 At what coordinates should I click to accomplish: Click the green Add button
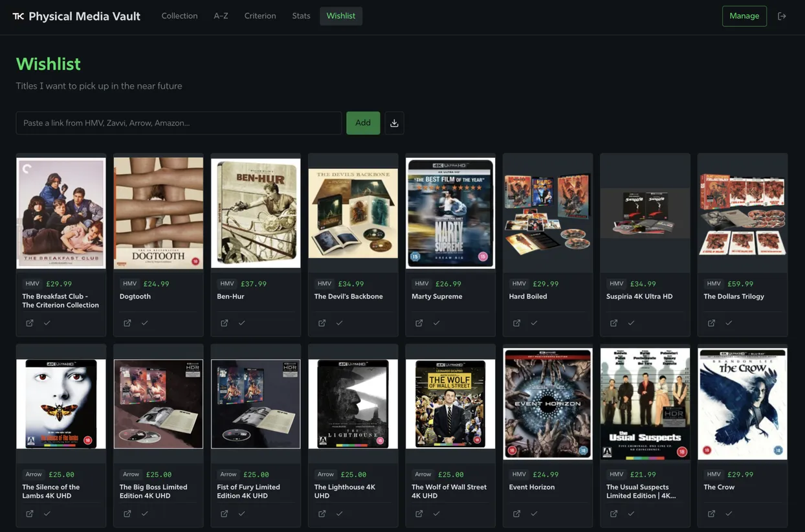coord(363,123)
